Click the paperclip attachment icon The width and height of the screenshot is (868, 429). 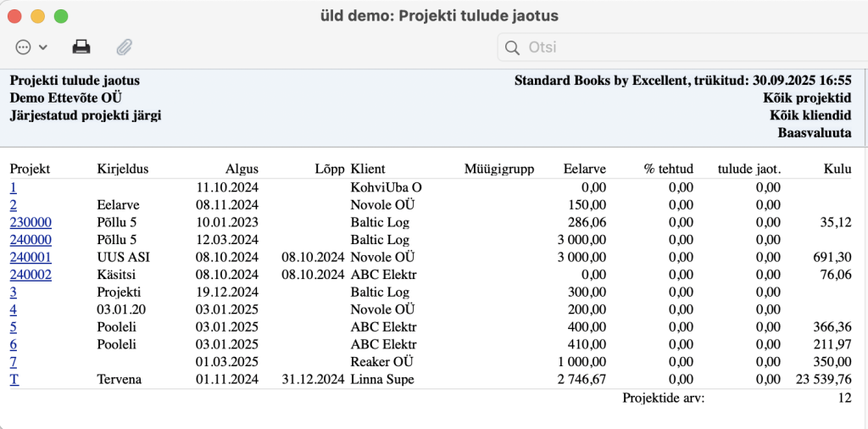(124, 47)
